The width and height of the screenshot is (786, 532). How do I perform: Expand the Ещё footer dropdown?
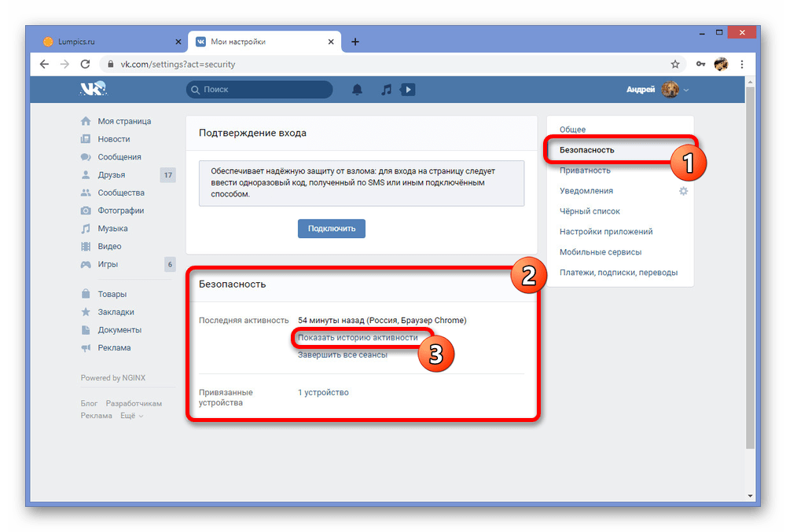pyautogui.click(x=132, y=416)
